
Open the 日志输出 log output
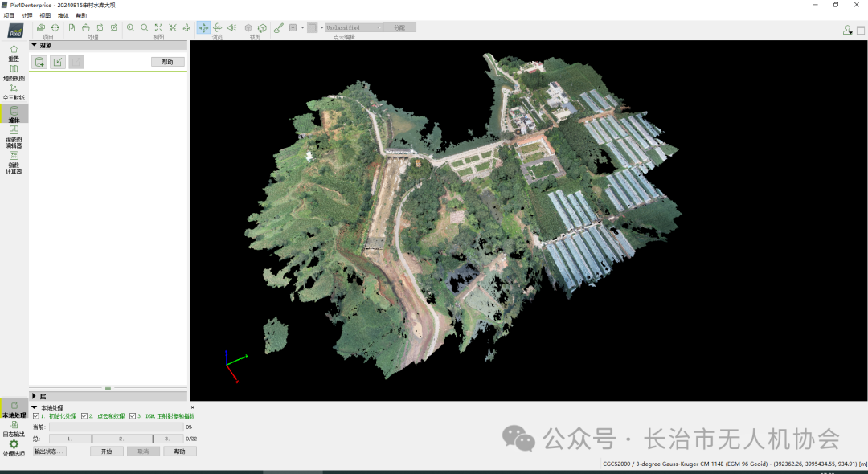click(x=14, y=429)
